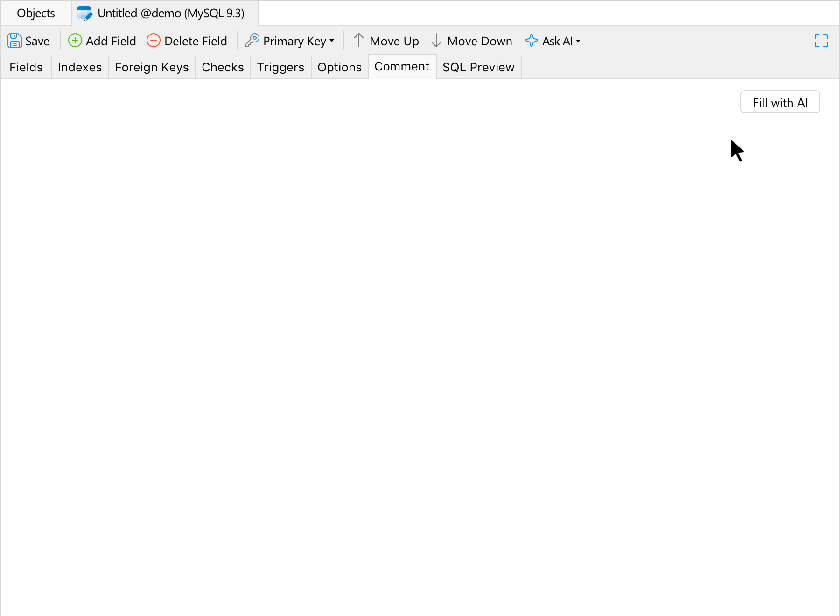Viewport: 840px width, 616px height.
Task: Click the Fill with AI button
Action: pyautogui.click(x=780, y=102)
